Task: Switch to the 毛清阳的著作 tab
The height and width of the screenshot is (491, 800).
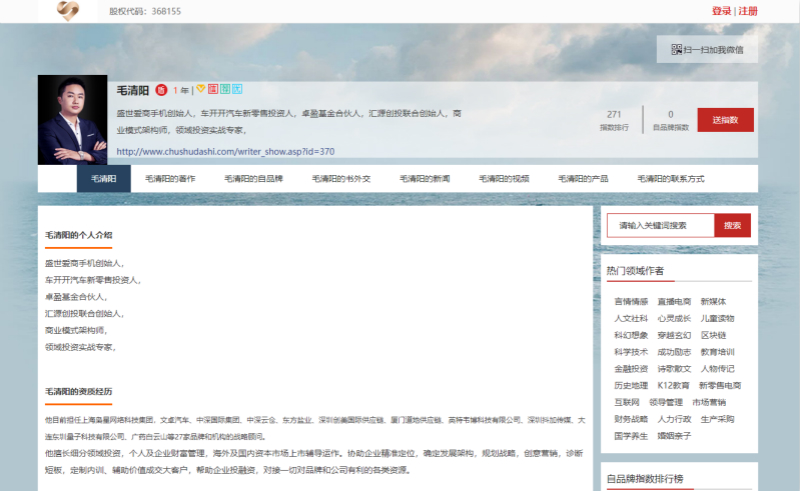Action: tap(169, 179)
